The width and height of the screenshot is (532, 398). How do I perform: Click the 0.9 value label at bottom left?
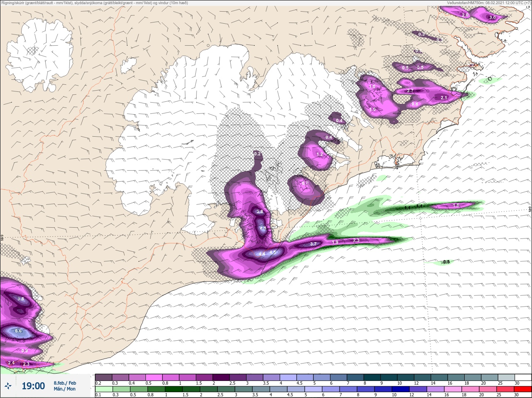pyautogui.click(x=24, y=351)
